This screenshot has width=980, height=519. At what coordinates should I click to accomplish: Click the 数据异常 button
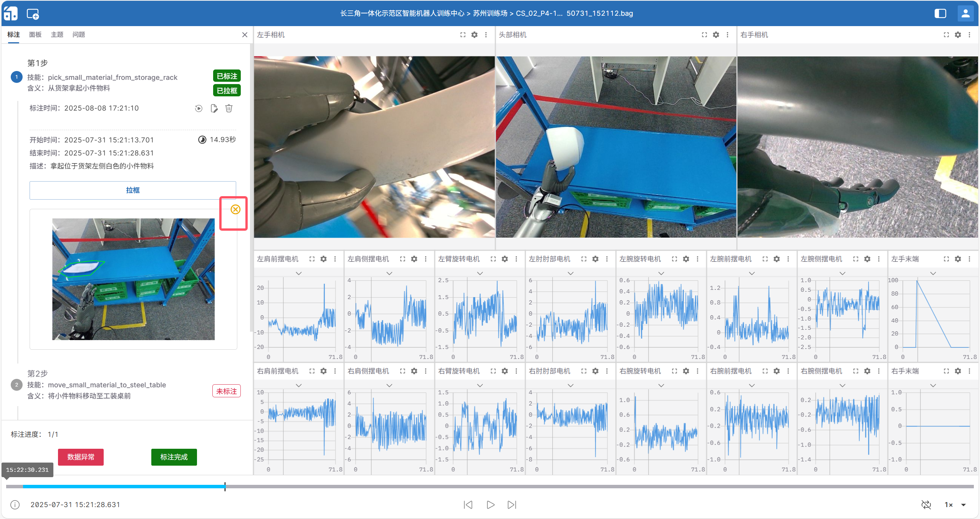coord(81,457)
